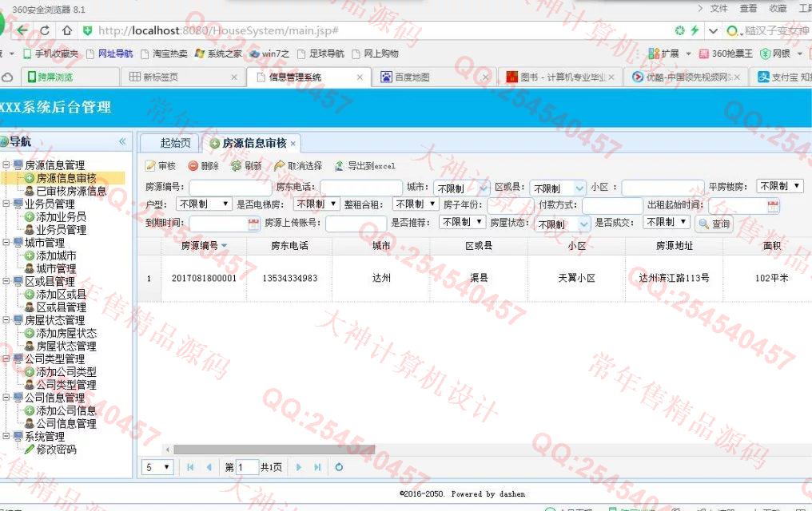
Task: Select 房源信息审核 tree item
Action: click(x=66, y=178)
